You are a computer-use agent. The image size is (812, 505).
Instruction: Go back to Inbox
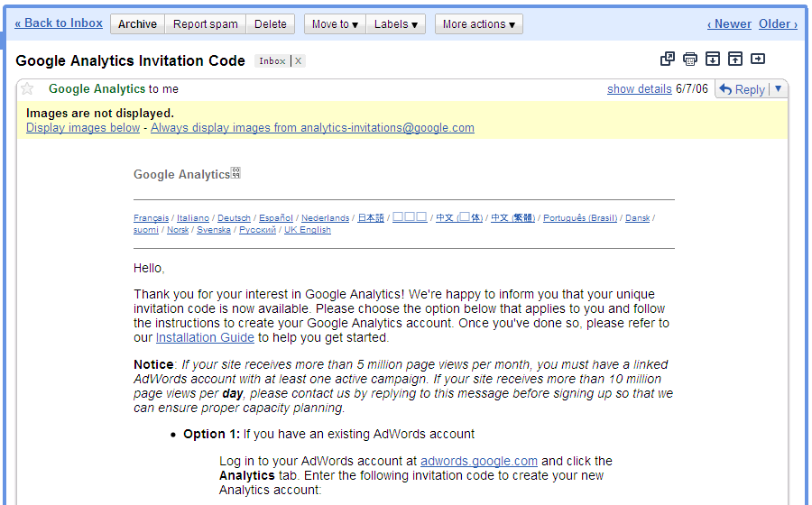(59, 23)
